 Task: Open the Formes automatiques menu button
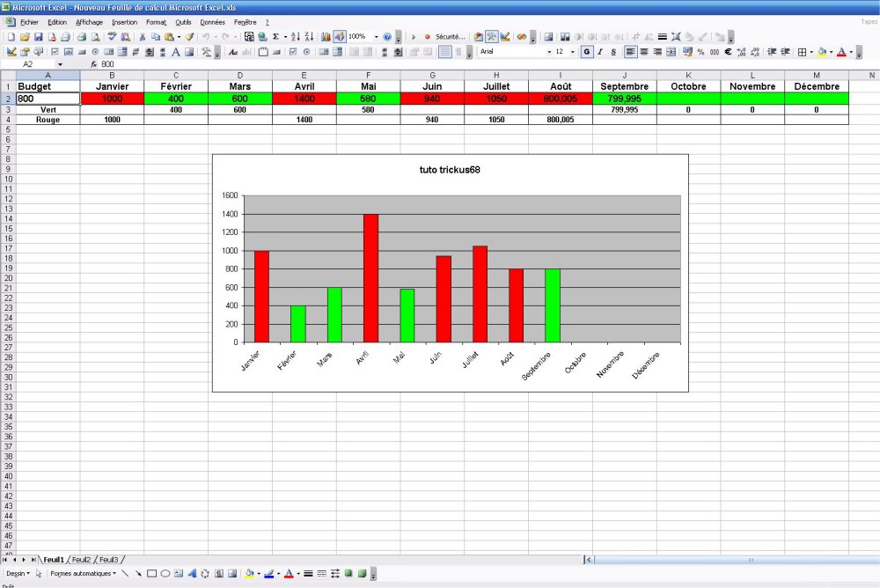84,573
